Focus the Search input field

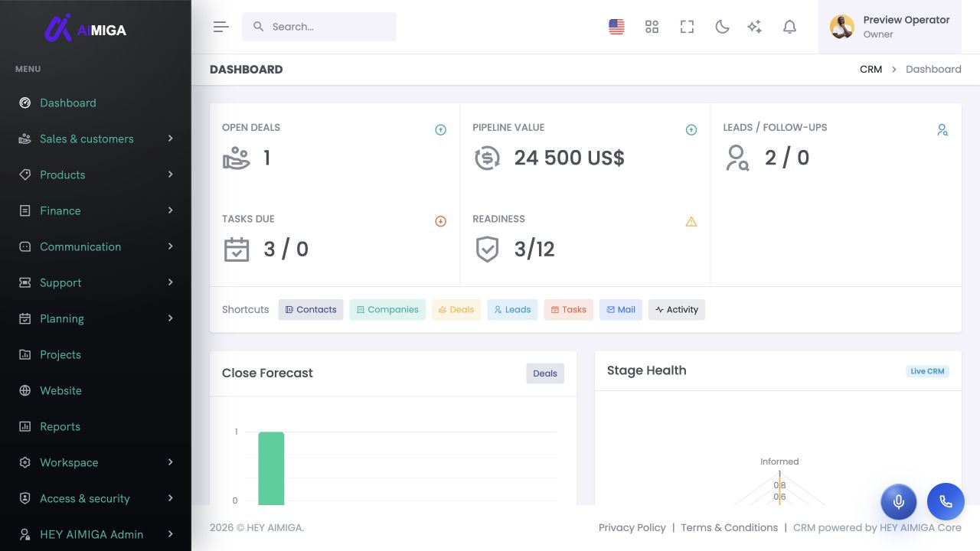319,27
